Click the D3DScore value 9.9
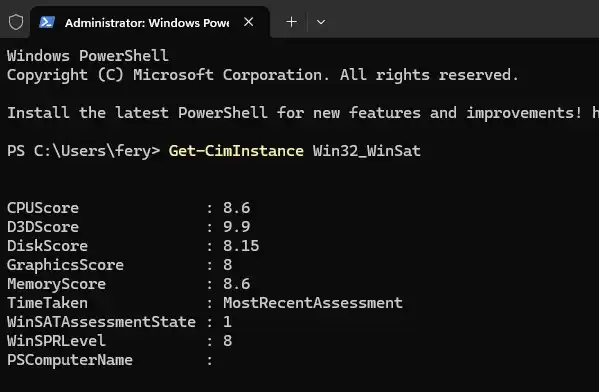 236,227
